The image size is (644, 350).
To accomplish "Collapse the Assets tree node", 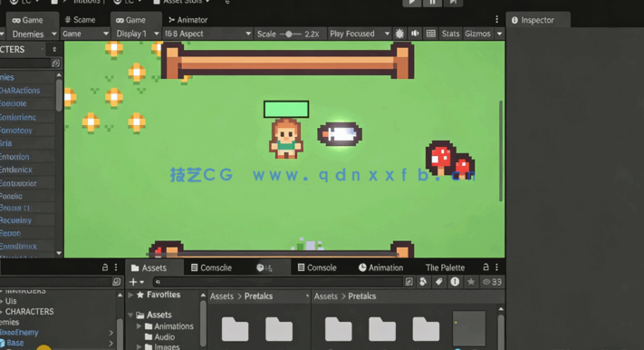I will click(131, 315).
